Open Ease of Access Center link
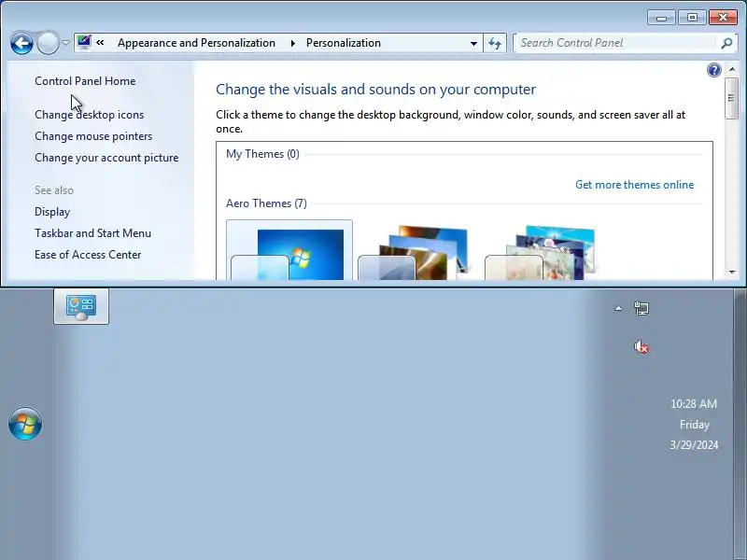Image resolution: width=747 pixels, height=560 pixels. coord(88,255)
